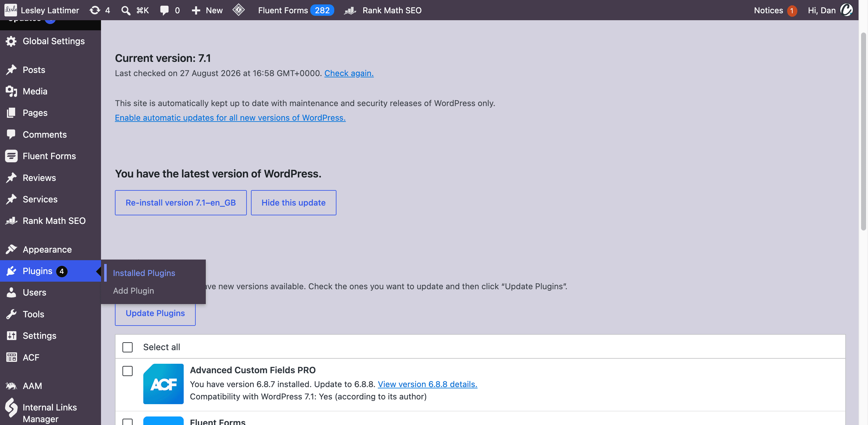
Task: Open the Rank Math SEO admin bar menu
Action: point(383,10)
